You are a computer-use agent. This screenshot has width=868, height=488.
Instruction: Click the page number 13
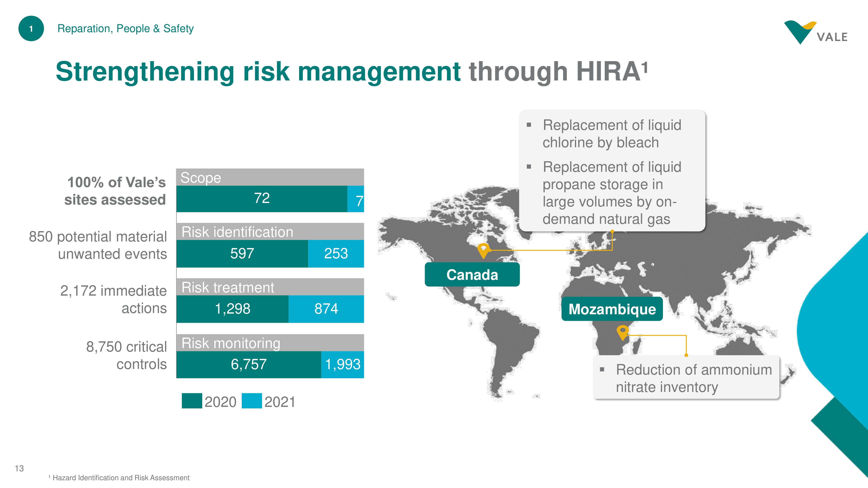[19, 468]
